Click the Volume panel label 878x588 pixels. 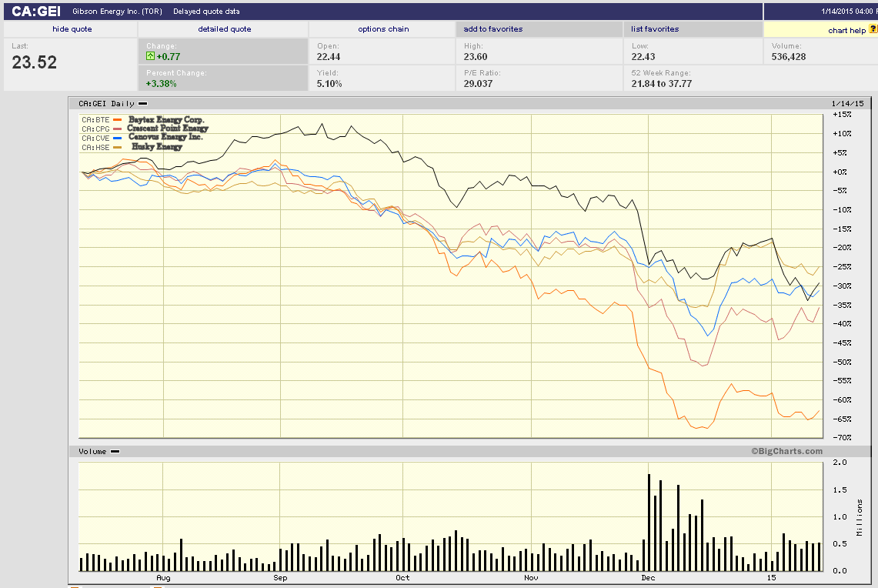pos(92,451)
